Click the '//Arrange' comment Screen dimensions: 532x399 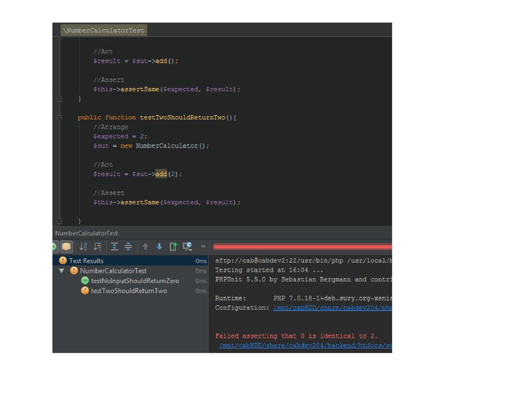[111, 127]
